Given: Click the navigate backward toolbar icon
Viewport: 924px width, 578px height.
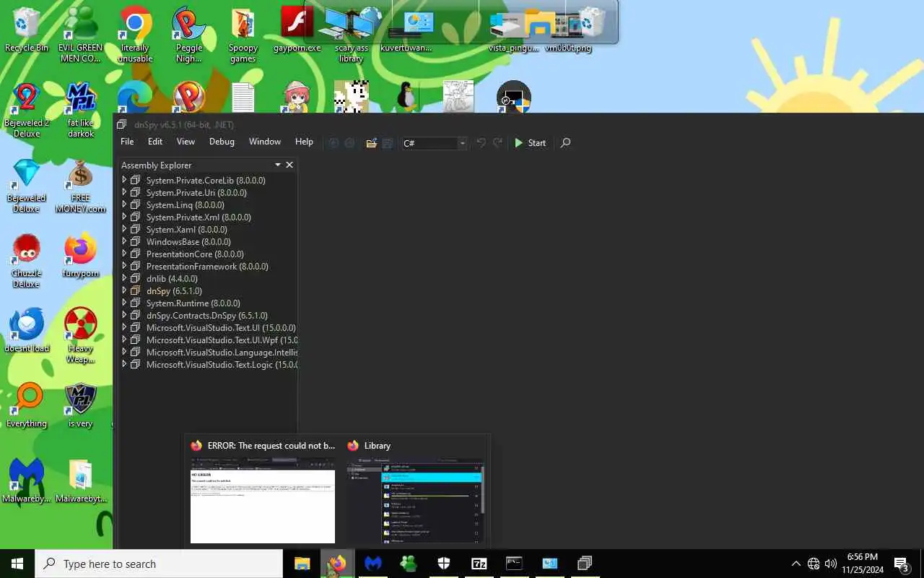Looking at the screenshot, I should click(x=334, y=143).
